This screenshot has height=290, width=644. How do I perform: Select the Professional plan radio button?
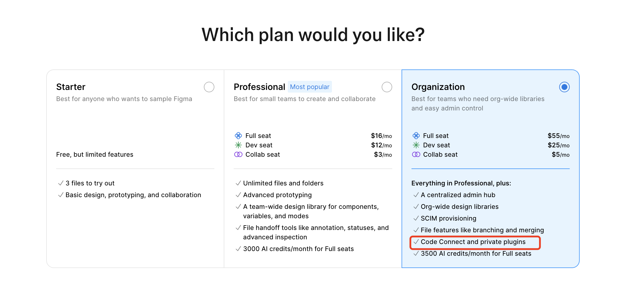387,87
